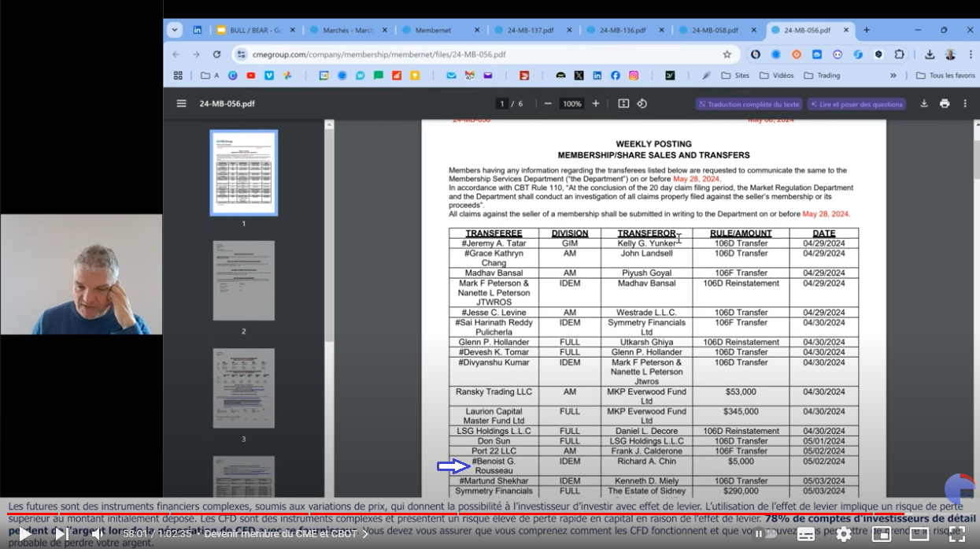The image size is (980, 549).
Task: Reload the browser page
Action: 216,54
